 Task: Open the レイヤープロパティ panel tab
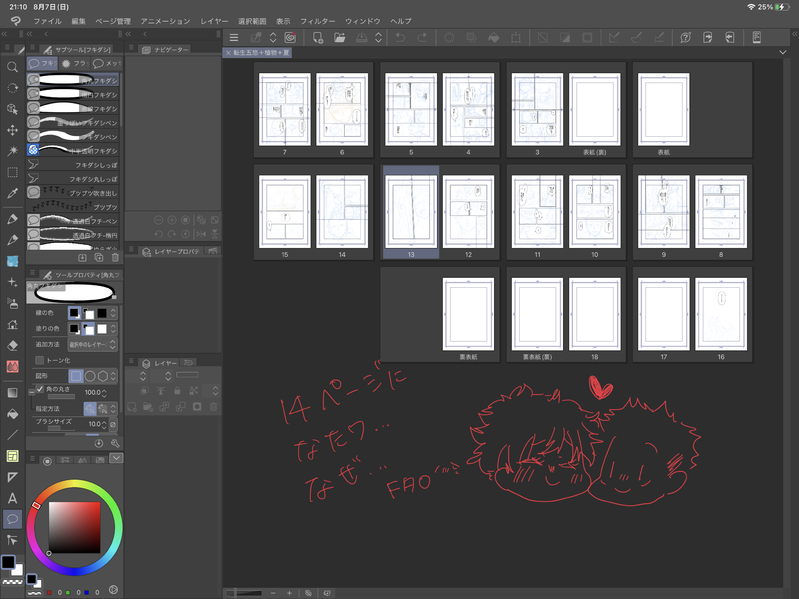(172, 252)
